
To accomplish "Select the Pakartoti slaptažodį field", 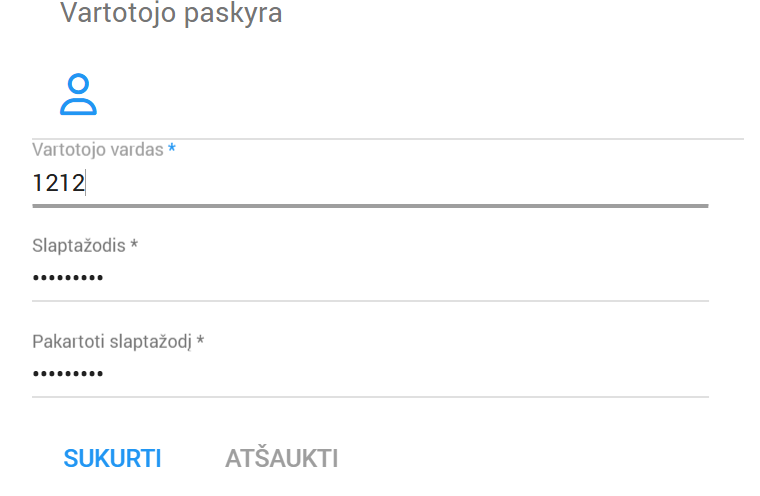I will [x=370, y=374].
